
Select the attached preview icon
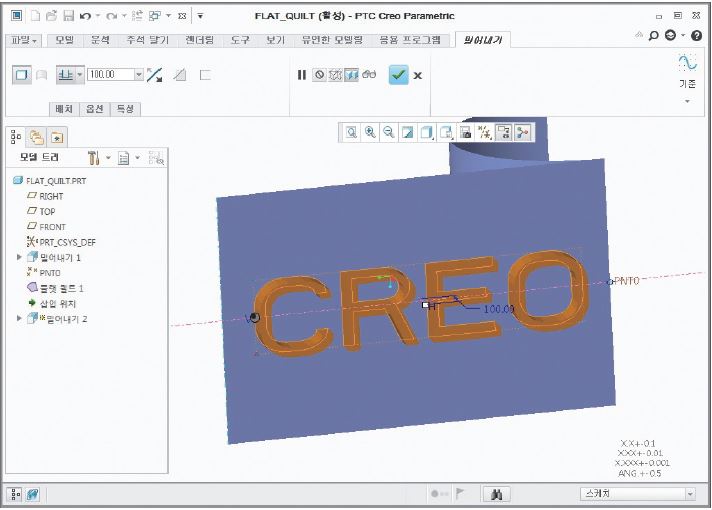click(x=351, y=75)
